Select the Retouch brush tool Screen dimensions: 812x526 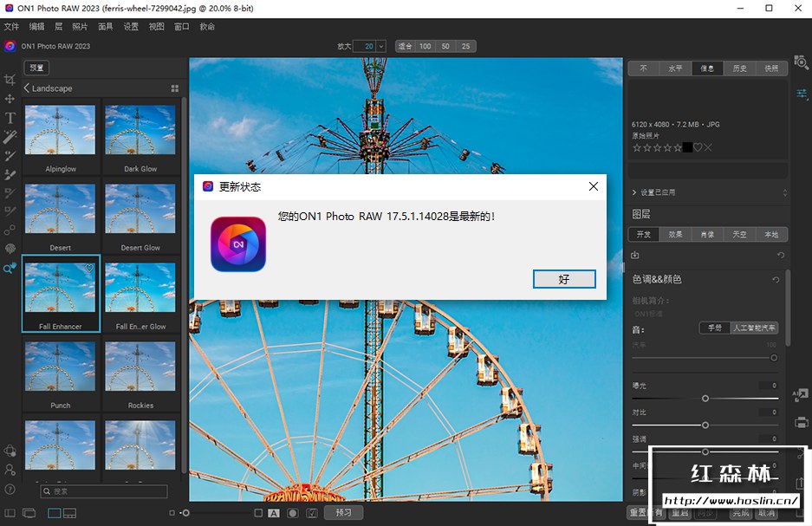(x=10, y=155)
